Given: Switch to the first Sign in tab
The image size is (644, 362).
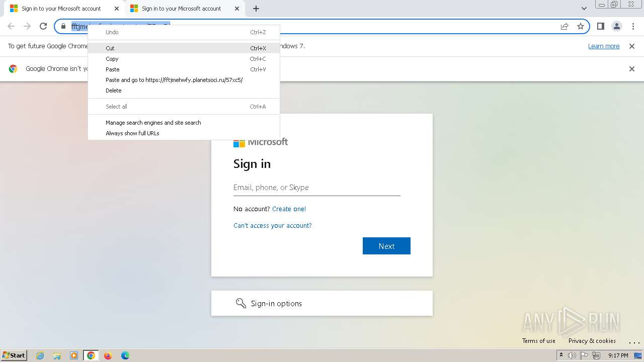Looking at the screenshot, I should [61, 9].
